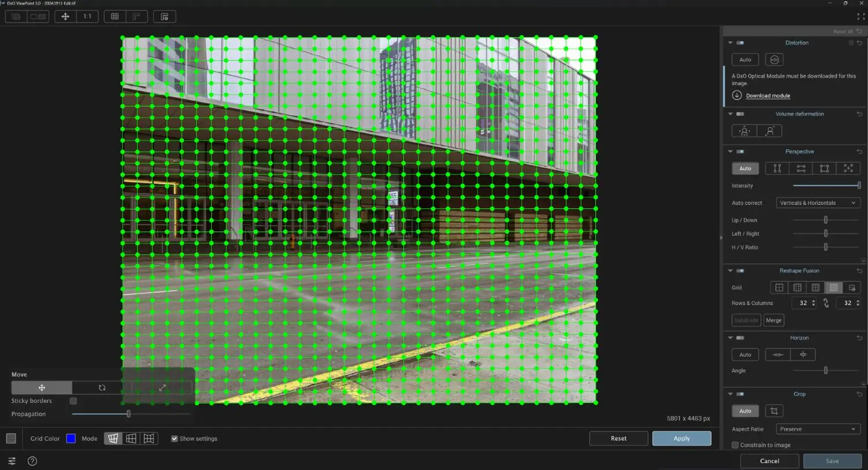Click the Download module link
The width and height of the screenshot is (868, 470).
coord(767,95)
